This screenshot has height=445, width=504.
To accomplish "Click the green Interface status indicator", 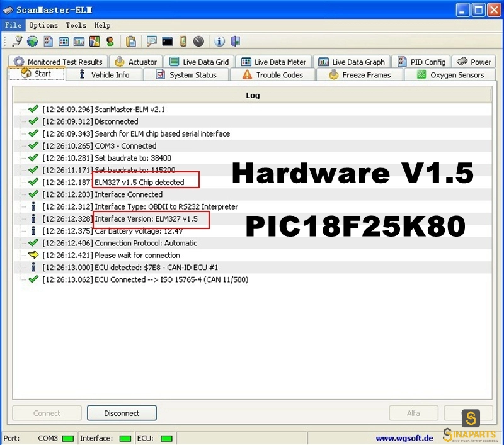I will 125,439.
